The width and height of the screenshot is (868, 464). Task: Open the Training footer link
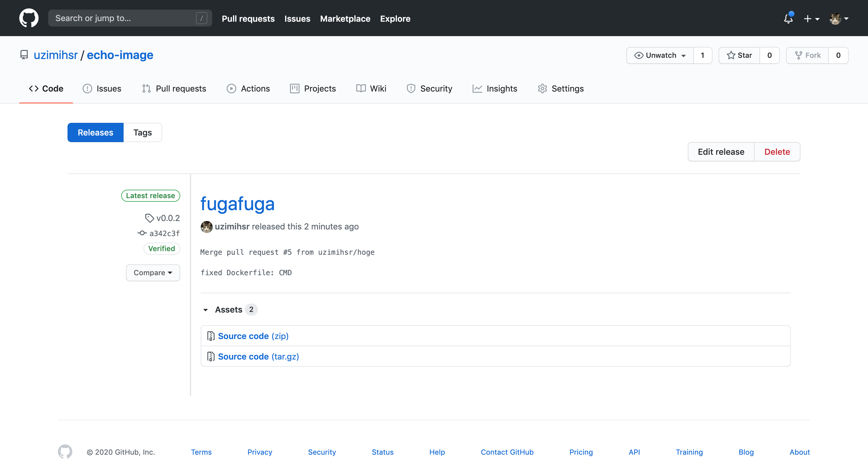tap(689, 452)
